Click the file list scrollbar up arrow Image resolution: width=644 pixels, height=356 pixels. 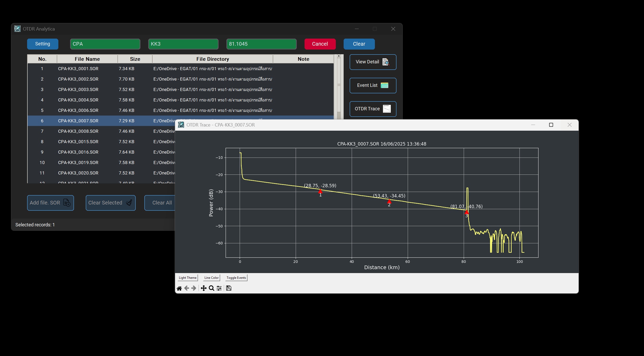(x=339, y=56)
